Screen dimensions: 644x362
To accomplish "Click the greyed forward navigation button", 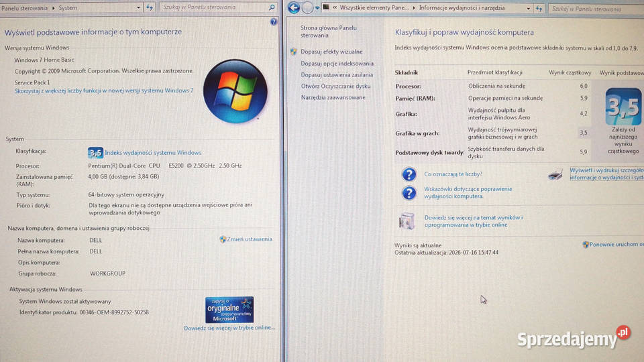I will tap(307, 7).
